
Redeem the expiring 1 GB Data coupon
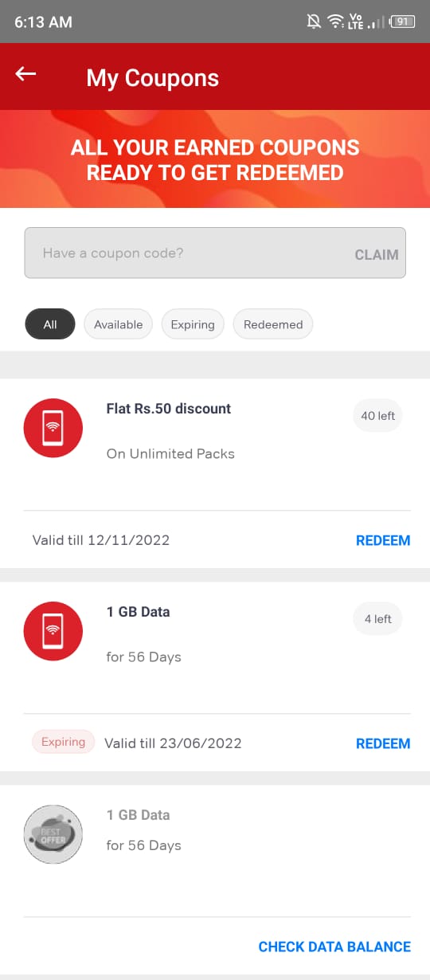coord(383,743)
